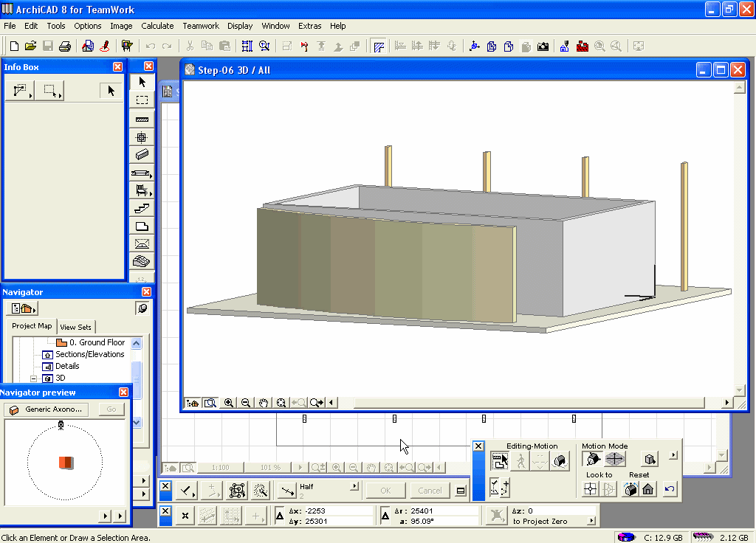Open the Teamwork menu
This screenshot has height=543, width=756.
(201, 26)
